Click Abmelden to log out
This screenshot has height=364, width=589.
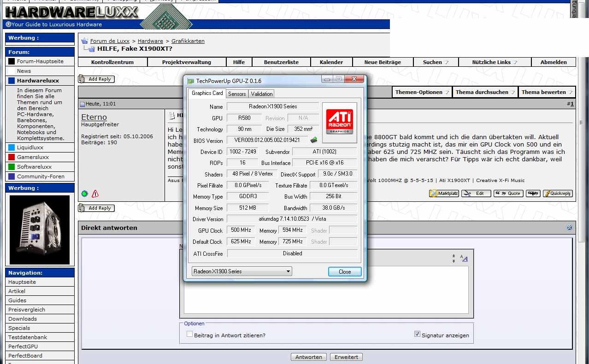[x=554, y=62]
